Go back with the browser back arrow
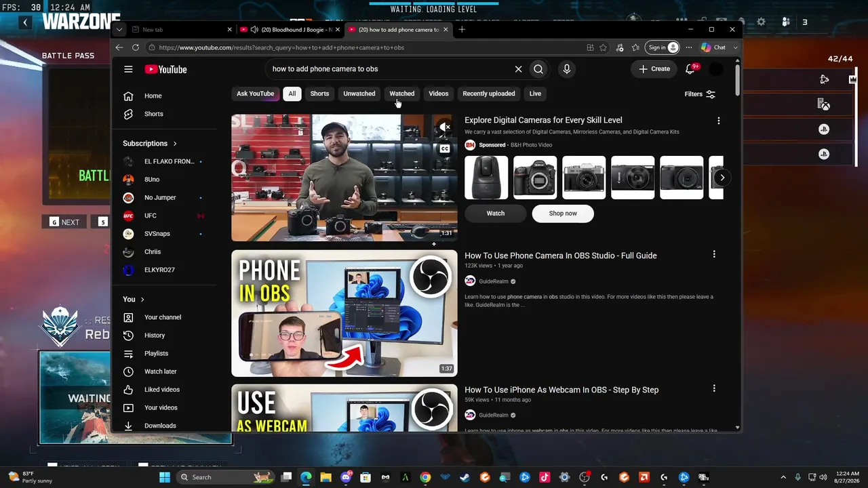The image size is (868, 488). pyautogui.click(x=119, y=47)
